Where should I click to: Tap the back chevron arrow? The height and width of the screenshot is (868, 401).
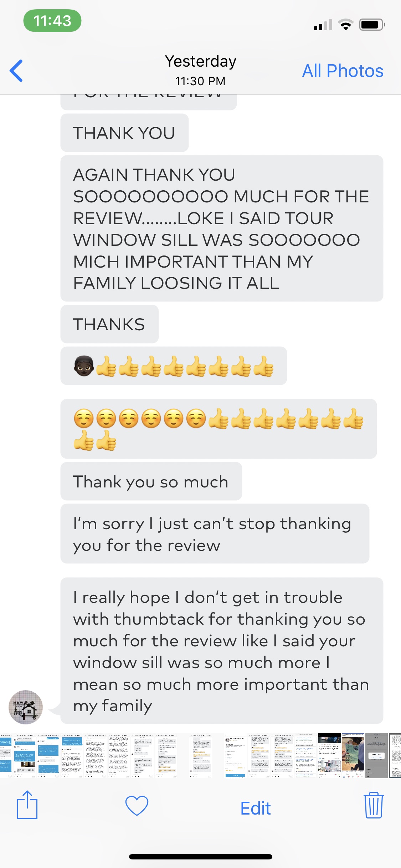[x=16, y=71]
